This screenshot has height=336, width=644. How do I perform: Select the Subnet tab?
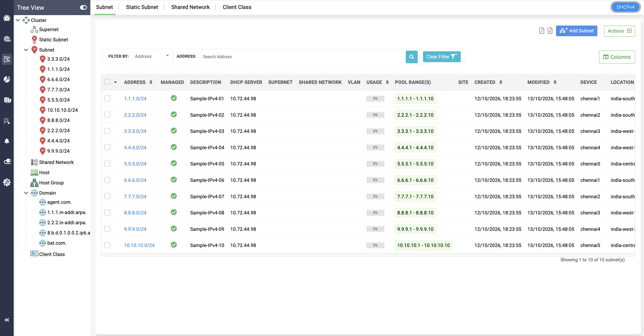coord(104,7)
